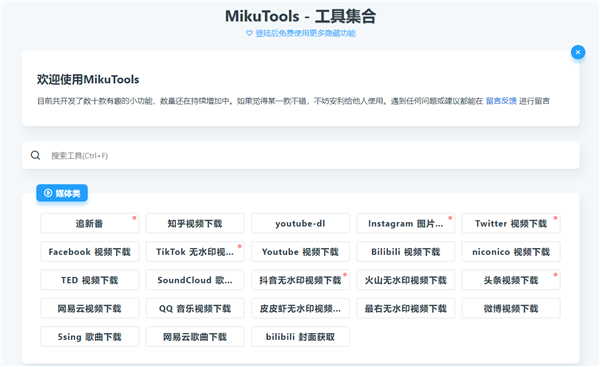Open the 微博视频下载 tool
The image size is (600, 367).
coord(511,308)
